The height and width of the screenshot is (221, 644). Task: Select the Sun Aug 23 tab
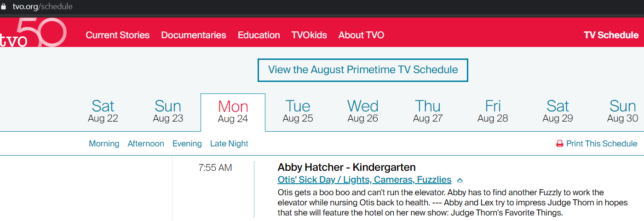pyautogui.click(x=168, y=111)
